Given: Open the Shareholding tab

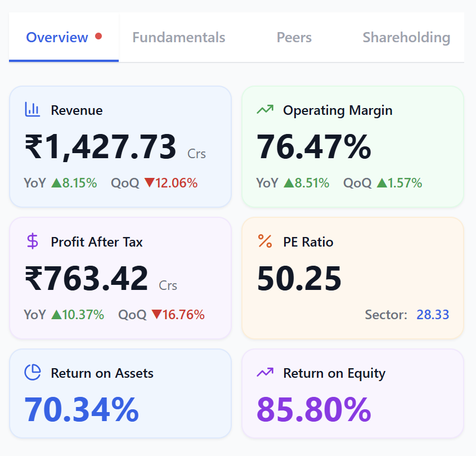Looking at the screenshot, I should tap(406, 37).
